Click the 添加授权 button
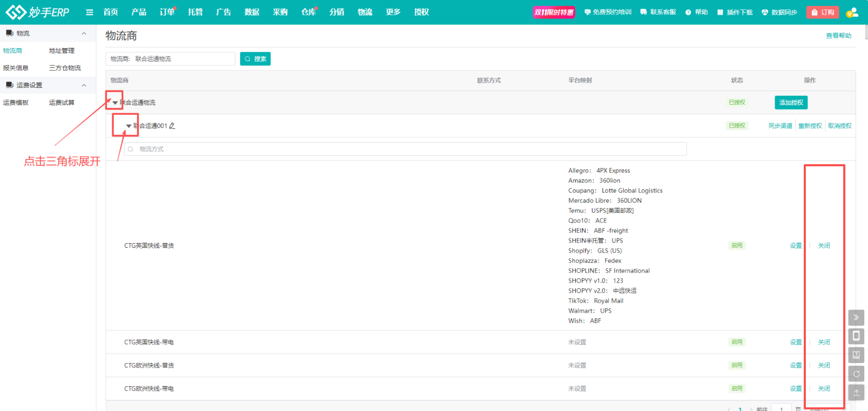 point(791,103)
